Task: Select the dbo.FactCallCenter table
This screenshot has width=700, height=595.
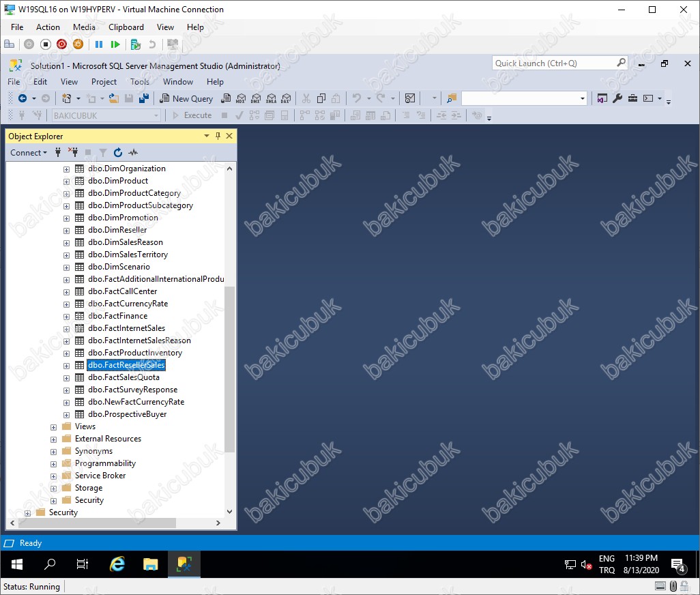Action: (122, 291)
